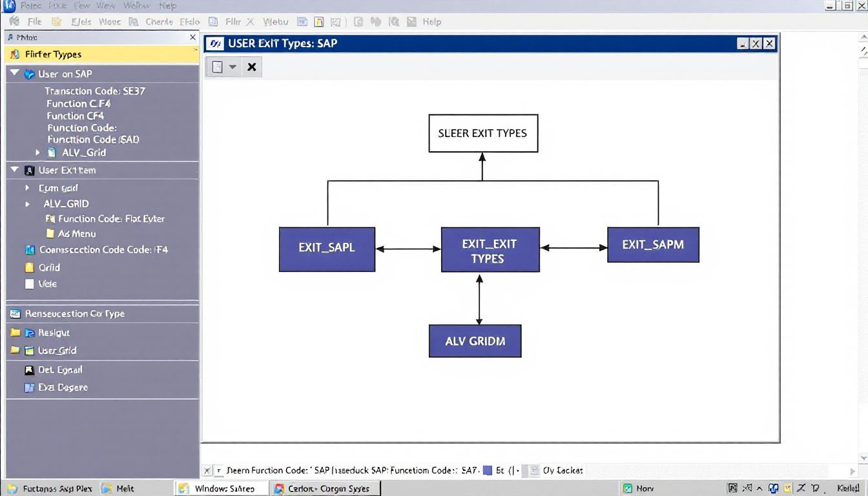Select the EXIT_EXIT TYPES diagram node
Screen dimensions: 868x496
click(x=490, y=249)
